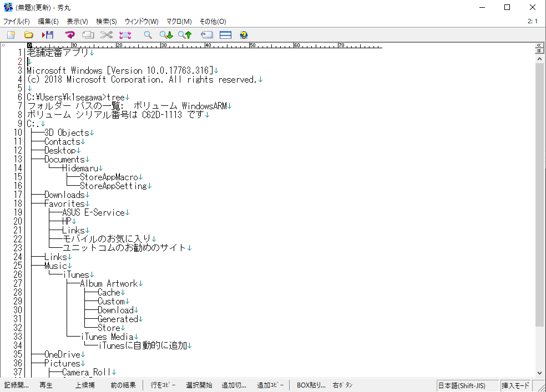Create a new file with toolbar icon
Screen dimensions: 546x392
pos(11,35)
